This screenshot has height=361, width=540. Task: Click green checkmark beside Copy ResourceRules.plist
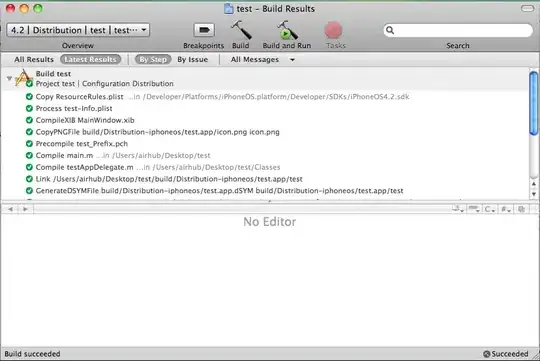click(29, 97)
